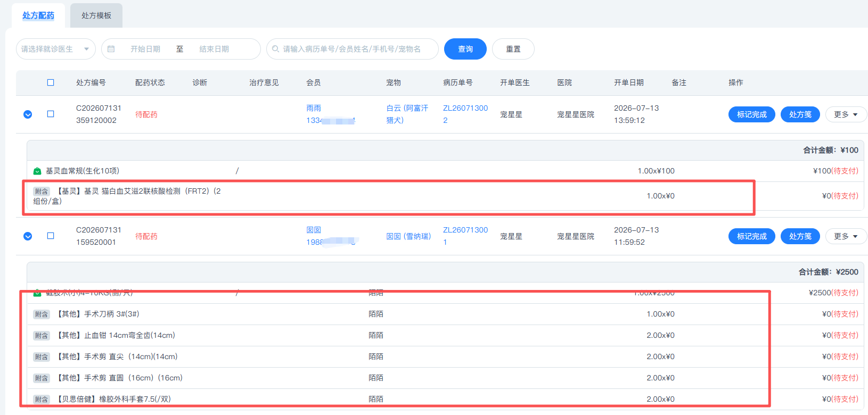
Task: Check the box for prescription C202607131159520001
Action: (x=51, y=236)
